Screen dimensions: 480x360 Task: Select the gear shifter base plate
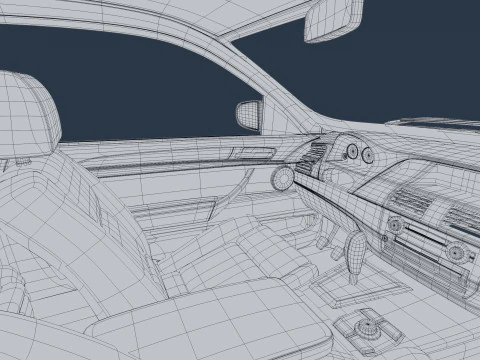(x=362, y=283)
